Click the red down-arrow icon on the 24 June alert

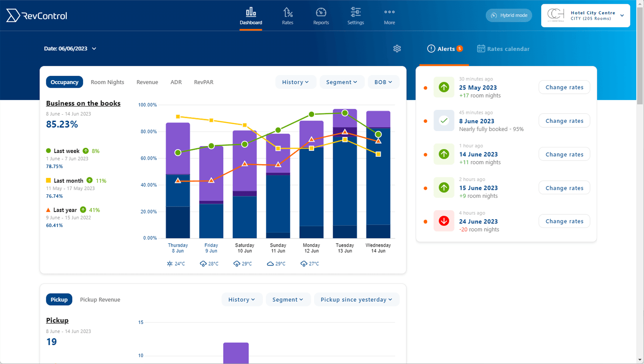pyautogui.click(x=444, y=221)
